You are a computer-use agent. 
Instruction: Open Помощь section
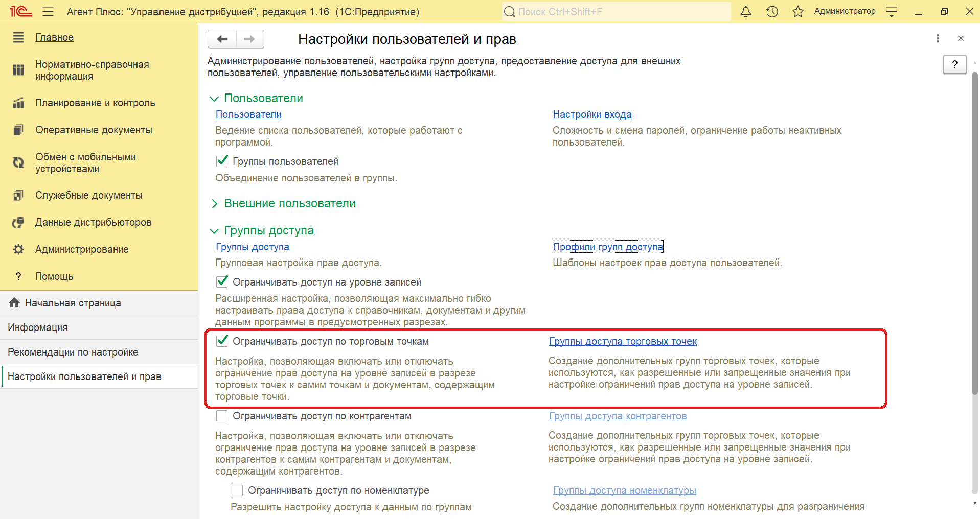pyautogui.click(x=54, y=276)
